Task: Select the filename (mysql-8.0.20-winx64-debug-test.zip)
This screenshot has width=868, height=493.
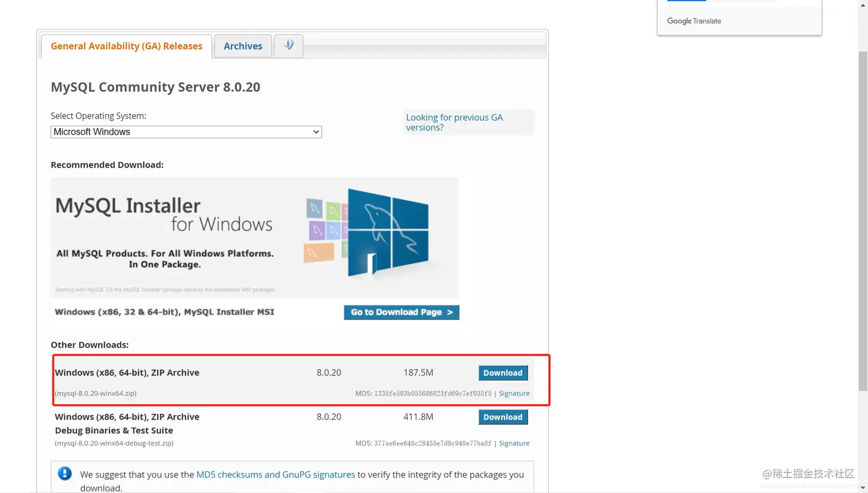Action: pos(114,443)
